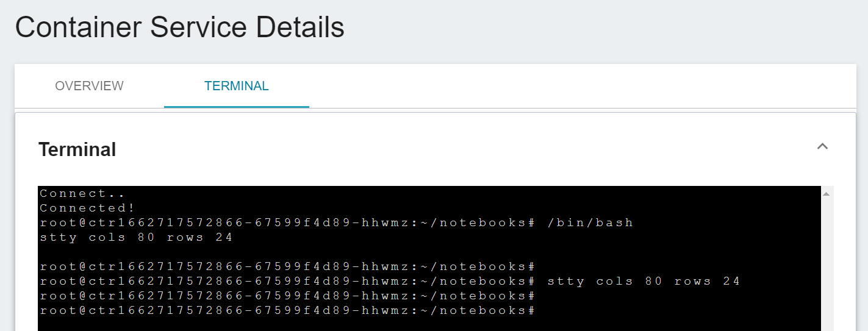Click the yellow "80" in the stty output line
Viewport: 868px width, 331px height.
tap(146, 238)
